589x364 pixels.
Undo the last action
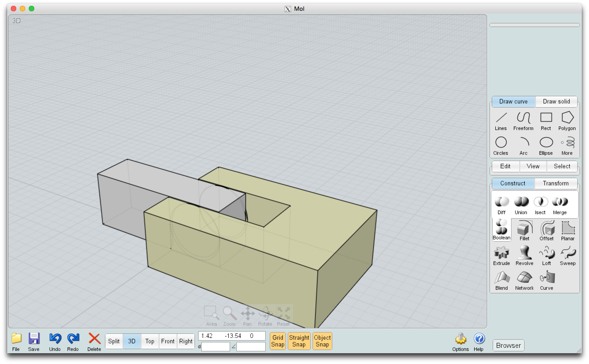point(55,342)
